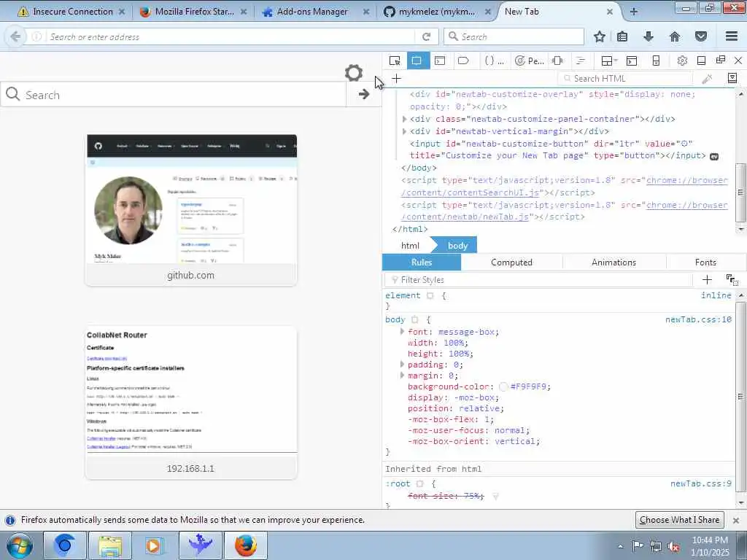Click the search go arrow on New Tab
The height and width of the screenshot is (560, 747).
[x=364, y=94]
